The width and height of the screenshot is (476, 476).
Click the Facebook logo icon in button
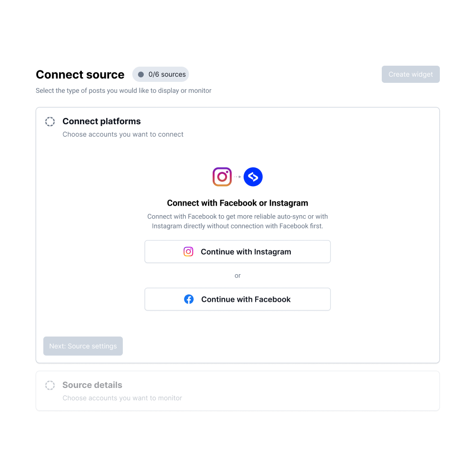click(189, 299)
